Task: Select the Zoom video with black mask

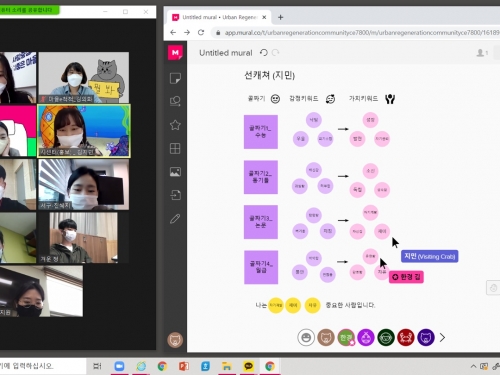Action: click(41, 291)
